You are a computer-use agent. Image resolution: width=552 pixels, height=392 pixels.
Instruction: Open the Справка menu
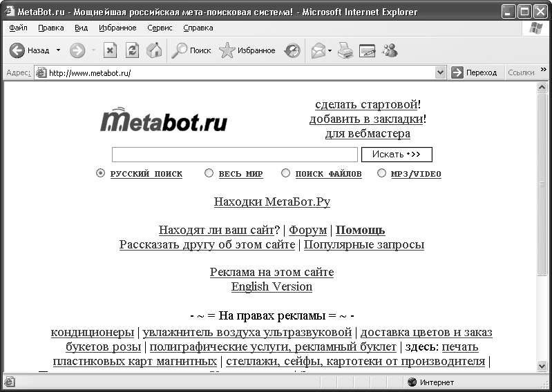pyautogui.click(x=198, y=28)
